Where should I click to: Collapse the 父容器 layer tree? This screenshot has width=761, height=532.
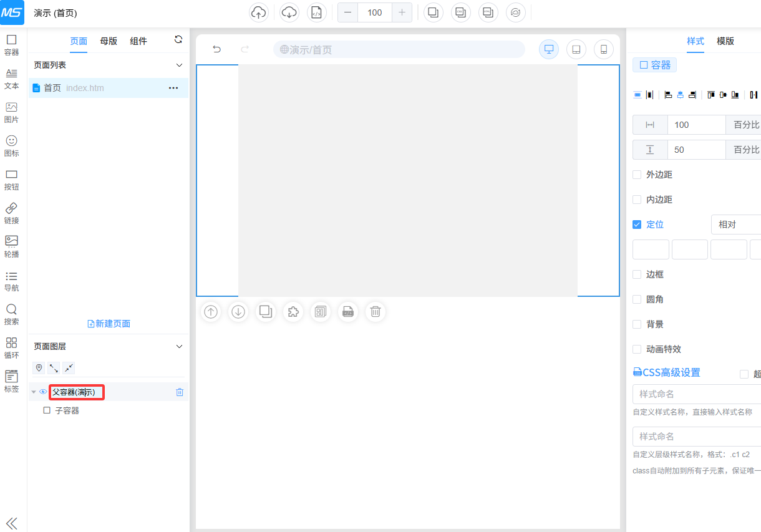34,392
